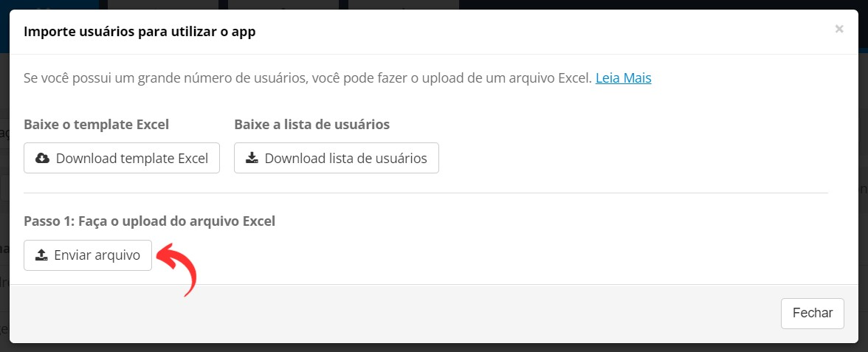The width and height of the screenshot is (868, 352).
Task: Click the "Download template Excel" button label
Action: tap(131, 158)
